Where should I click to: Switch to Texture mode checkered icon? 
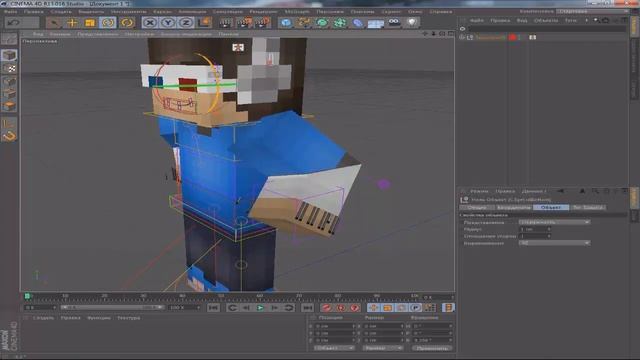pos(9,69)
